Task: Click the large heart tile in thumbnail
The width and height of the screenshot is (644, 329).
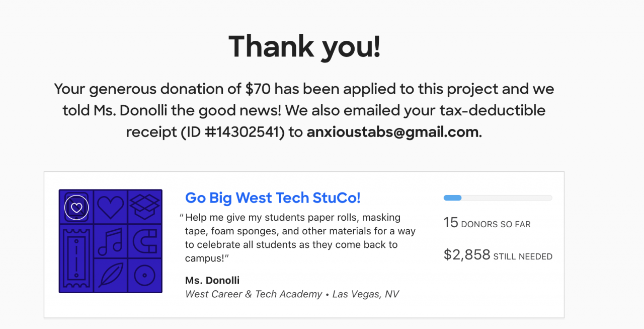Action: 110,207
